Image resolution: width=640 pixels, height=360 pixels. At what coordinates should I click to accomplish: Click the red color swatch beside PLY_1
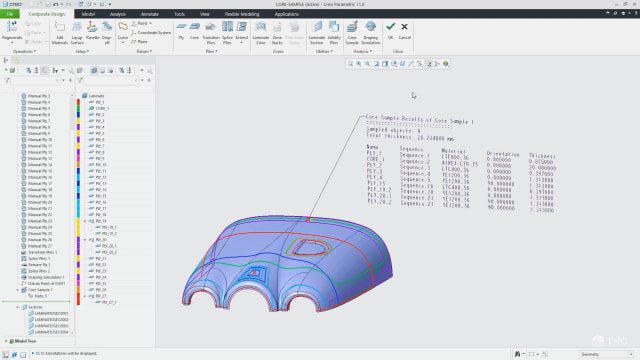(78, 102)
